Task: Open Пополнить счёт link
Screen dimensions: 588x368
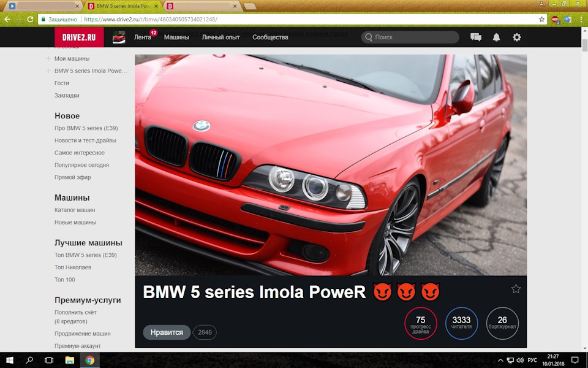Action: coord(75,312)
